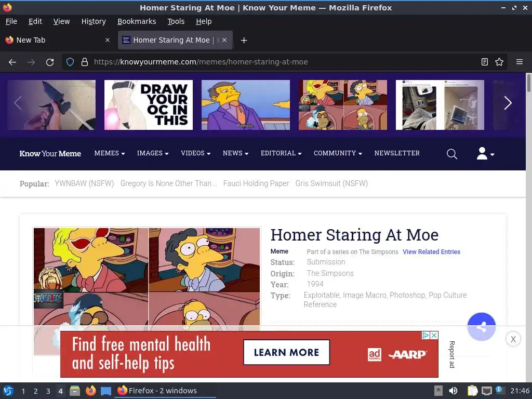Close the AARP ad corner X

pos(434,335)
